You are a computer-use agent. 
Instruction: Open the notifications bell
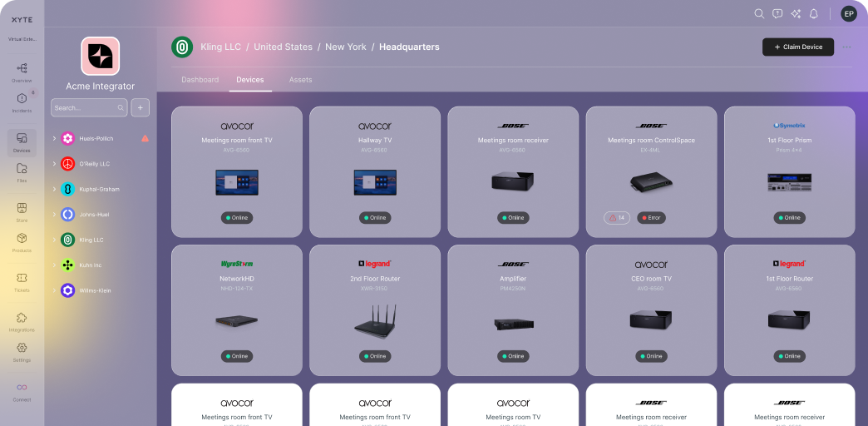coord(813,14)
